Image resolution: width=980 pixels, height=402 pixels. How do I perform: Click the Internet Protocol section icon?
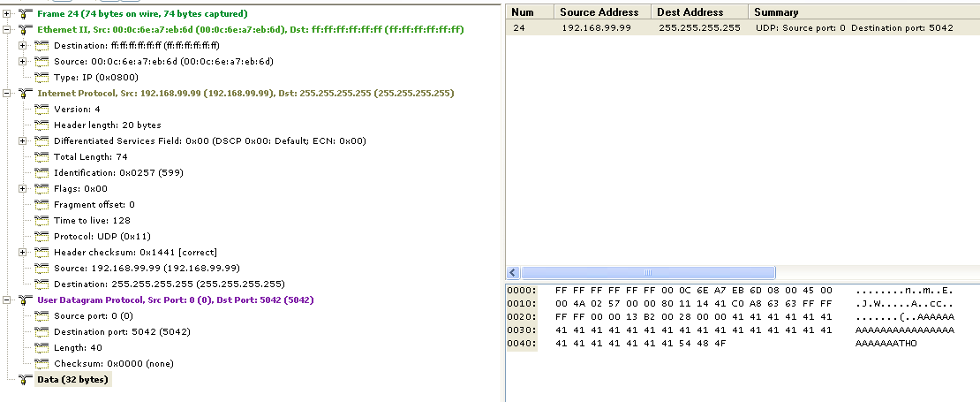26,93
